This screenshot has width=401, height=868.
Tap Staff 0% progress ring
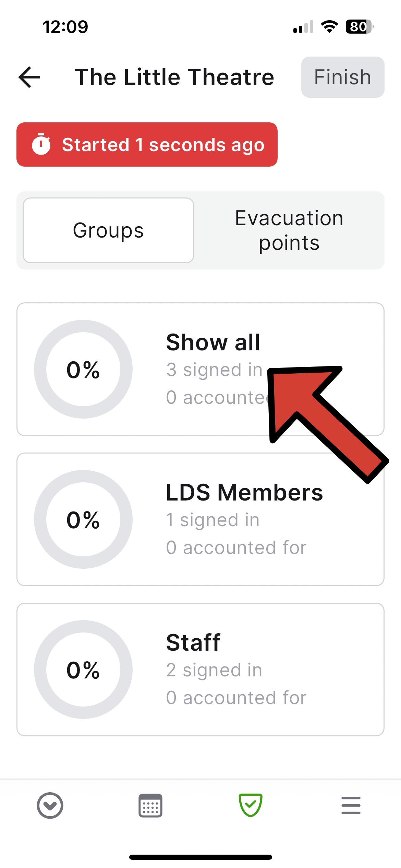(x=83, y=670)
